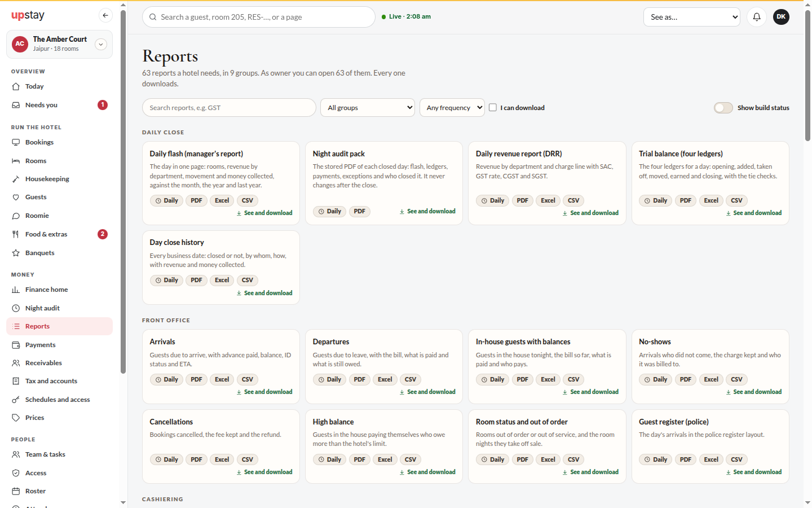Click the upstay logo
This screenshot has height=508, width=812.
pos(28,15)
